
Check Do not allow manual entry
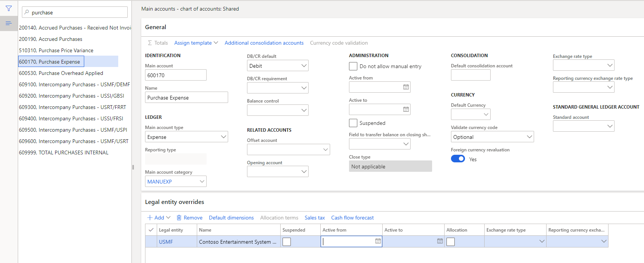353,66
